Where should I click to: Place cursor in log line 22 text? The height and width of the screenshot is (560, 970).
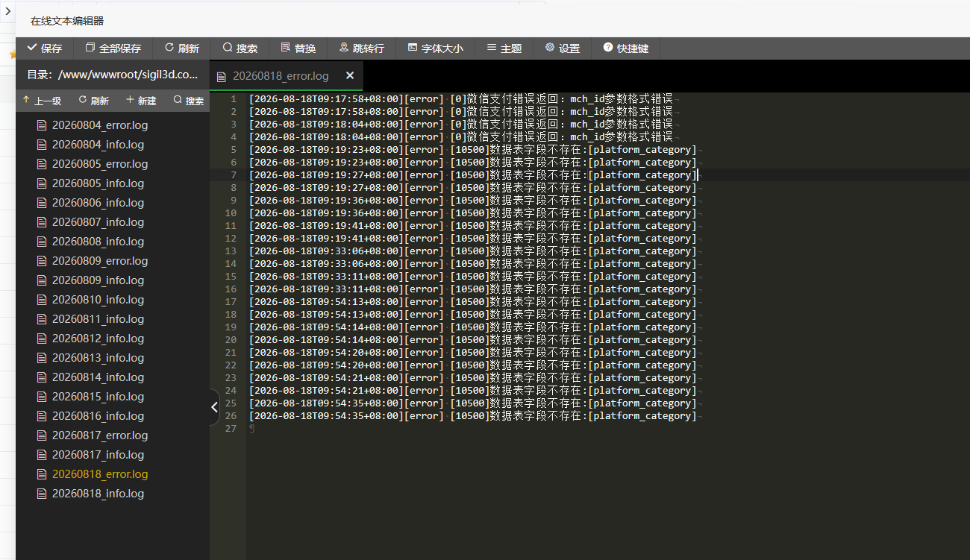(x=472, y=365)
